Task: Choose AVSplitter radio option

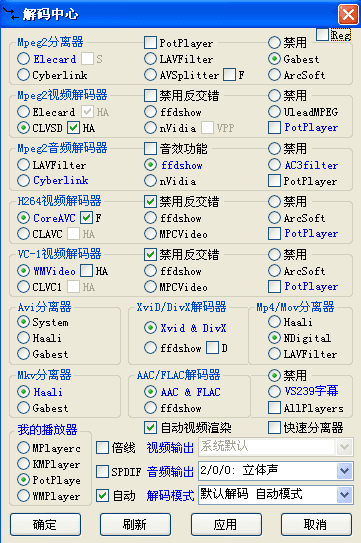Action: [x=150, y=75]
